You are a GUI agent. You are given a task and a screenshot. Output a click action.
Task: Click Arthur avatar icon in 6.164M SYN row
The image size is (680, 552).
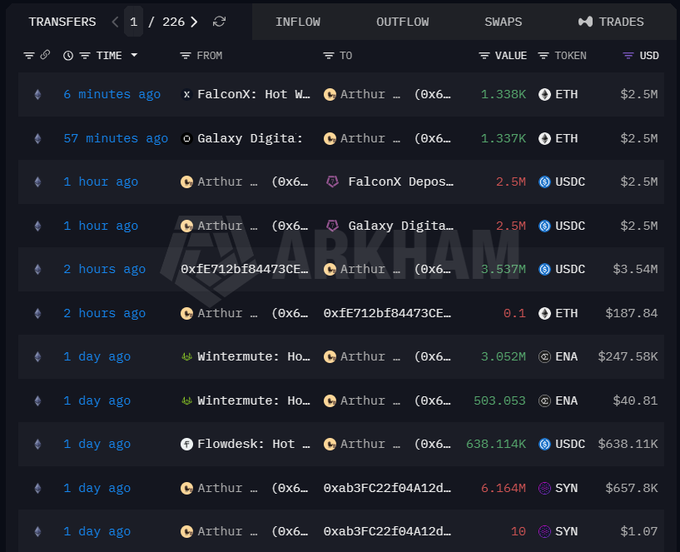coord(186,488)
